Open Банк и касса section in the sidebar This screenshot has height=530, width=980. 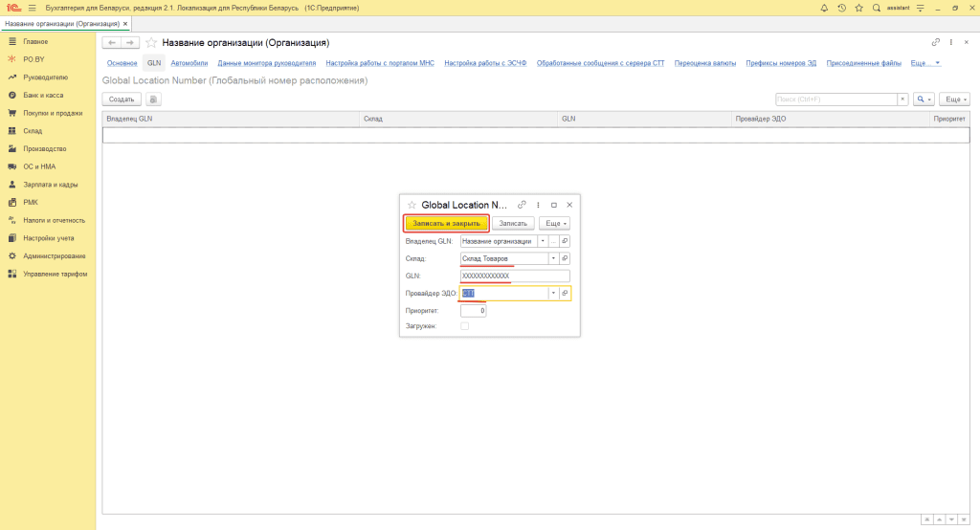pos(43,95)
